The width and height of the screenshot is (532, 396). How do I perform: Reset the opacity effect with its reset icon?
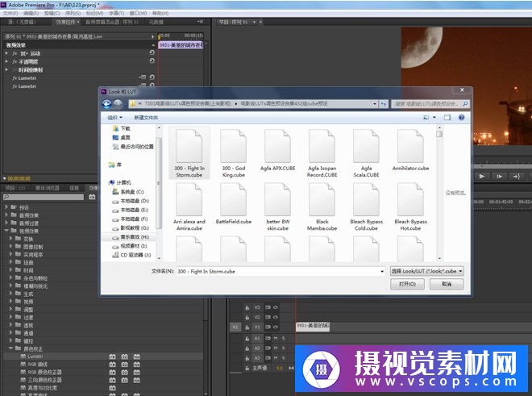click(x=152, y=61)
